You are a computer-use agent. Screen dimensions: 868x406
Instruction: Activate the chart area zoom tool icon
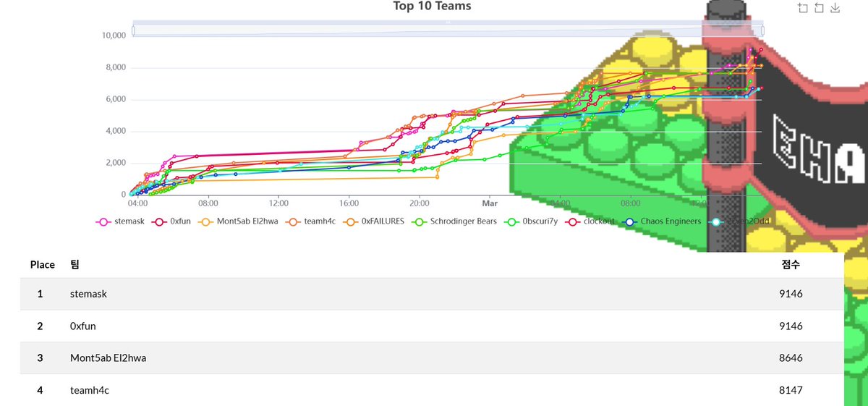pyautogui.click(x=803, y=8)
